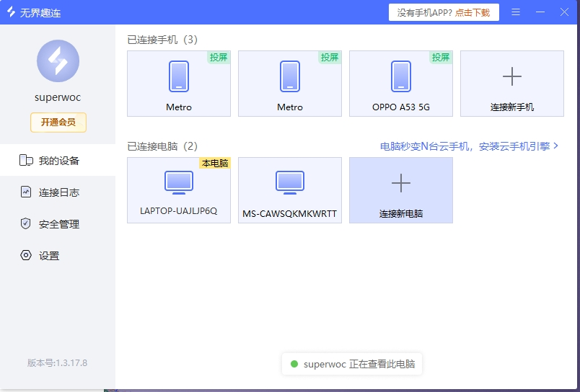Click 连接新手机 label
Viewport: 580px width, 392px height.
point(512,107)
